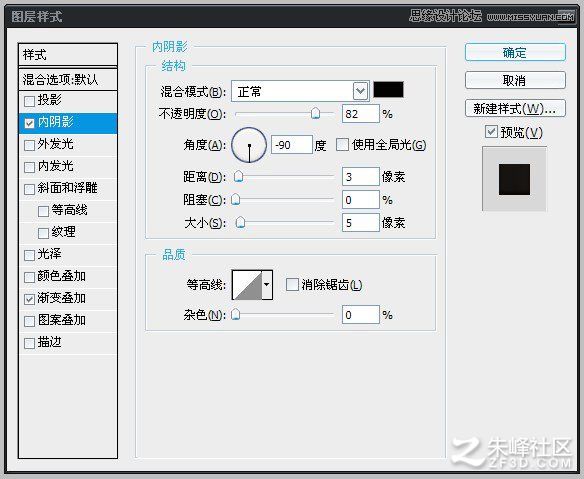This screenshot has width=584, height=479.
Task: Click the angle dial control
Action: coord(249,145)
